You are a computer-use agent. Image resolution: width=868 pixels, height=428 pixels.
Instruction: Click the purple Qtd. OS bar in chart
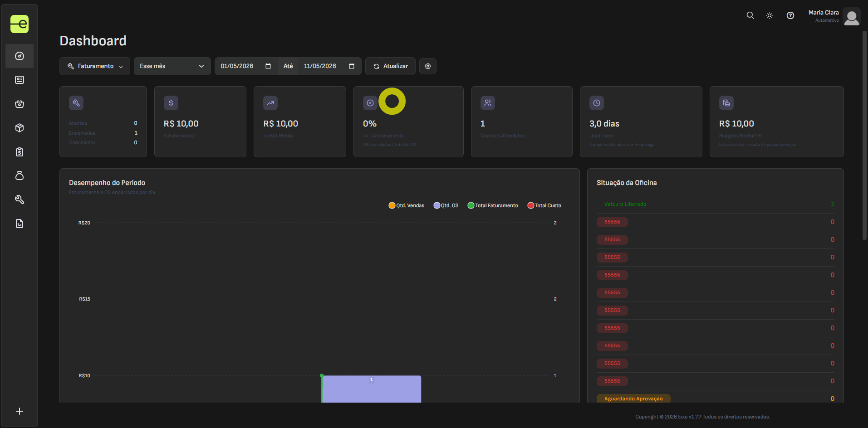[x=372, y=390]
